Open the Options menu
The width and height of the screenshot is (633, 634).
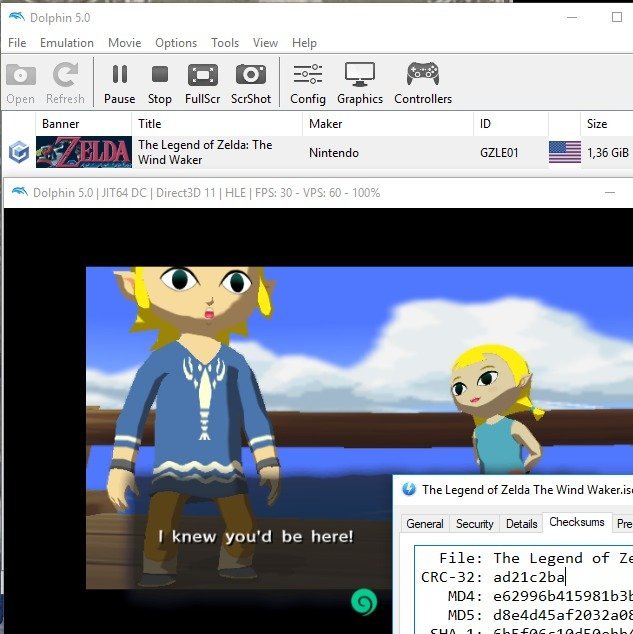click(176, 43)
